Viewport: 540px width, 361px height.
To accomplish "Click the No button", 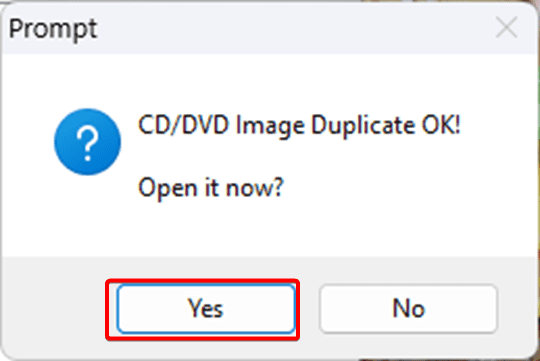I will tap(408, 308).
